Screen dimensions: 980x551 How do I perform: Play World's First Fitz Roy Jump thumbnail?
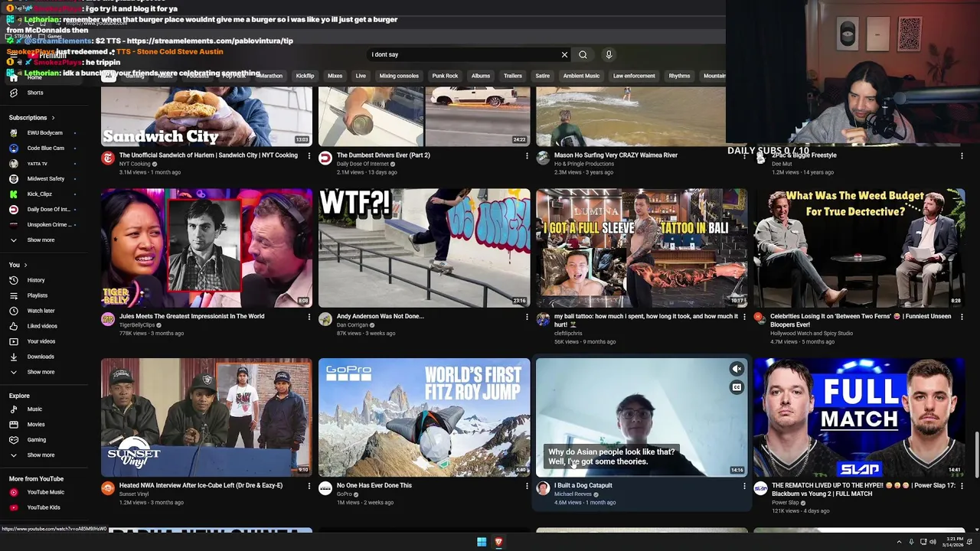tap(424, 418)
